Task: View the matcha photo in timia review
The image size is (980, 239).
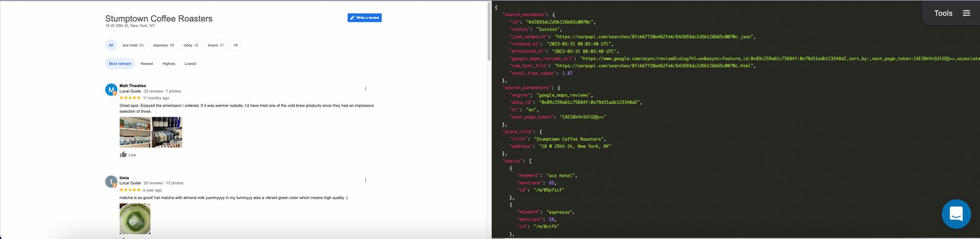Action: (x=135, y=219)
